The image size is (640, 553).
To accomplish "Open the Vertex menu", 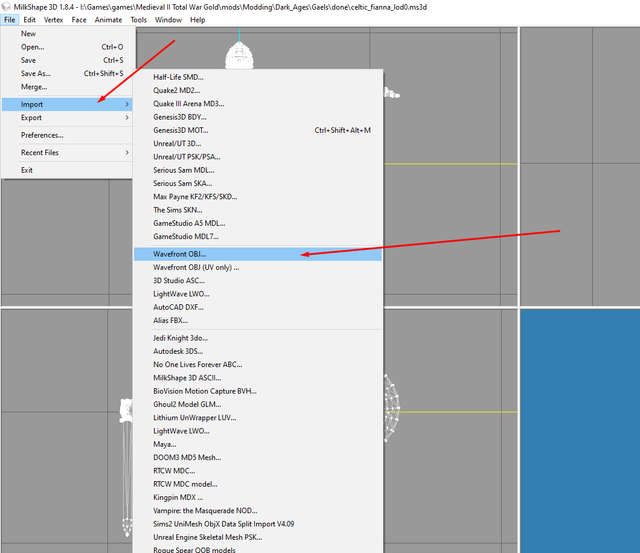I will coord(53,20).
